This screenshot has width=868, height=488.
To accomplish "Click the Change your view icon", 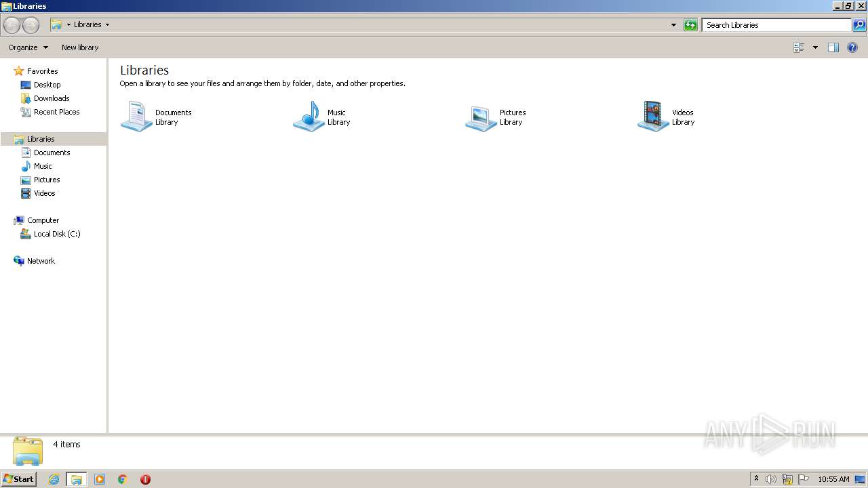I will point(799,47).
